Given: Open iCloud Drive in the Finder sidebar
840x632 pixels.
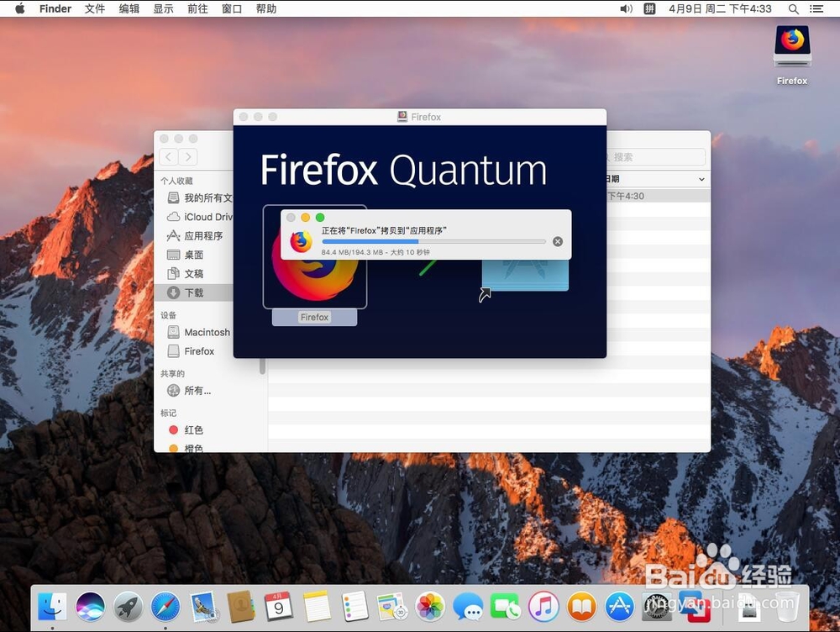Looking at the screenshot, I should [200, 217].
